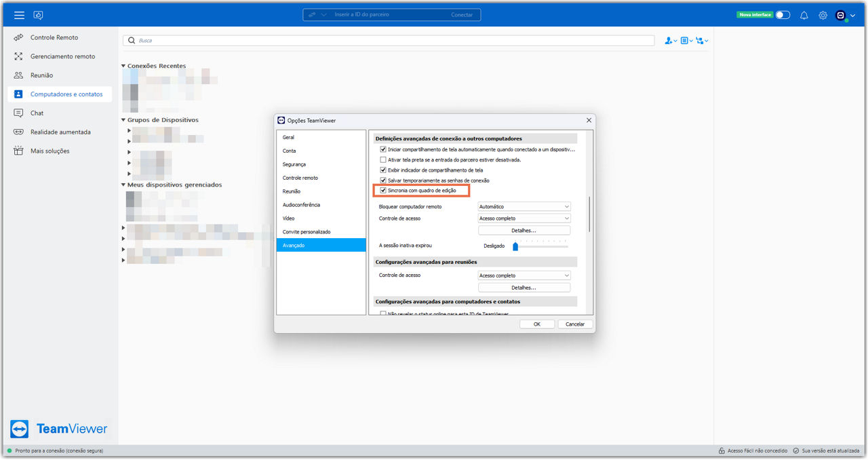Select Reunião in the options dialog list
This screenshot has height=460, width=868.
pyautogui.click(x=321, y=191)
